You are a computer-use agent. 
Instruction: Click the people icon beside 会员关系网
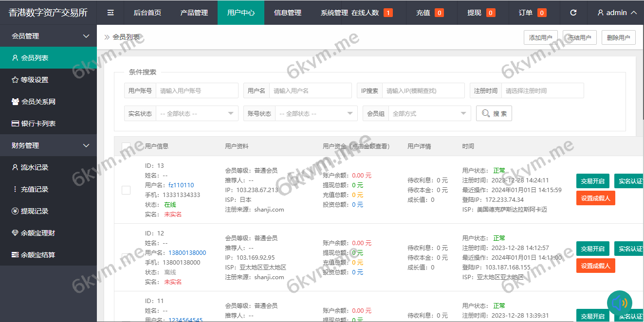tap(15, 101)
